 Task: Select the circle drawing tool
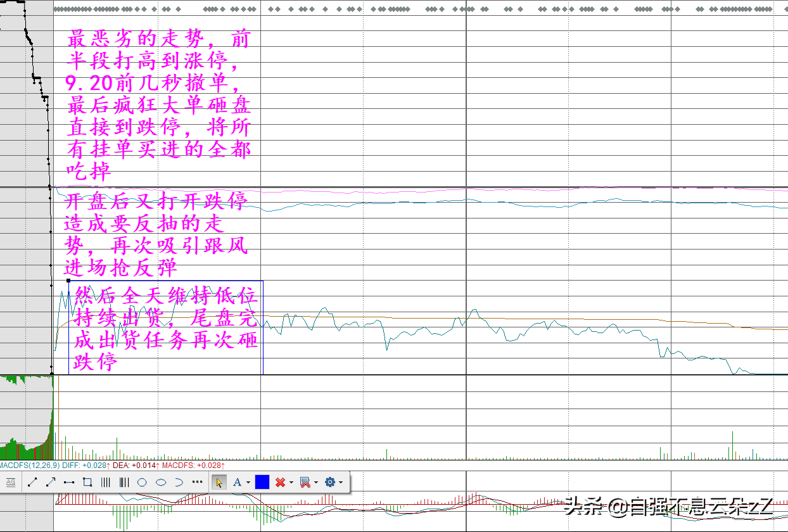tap(142, 483)
